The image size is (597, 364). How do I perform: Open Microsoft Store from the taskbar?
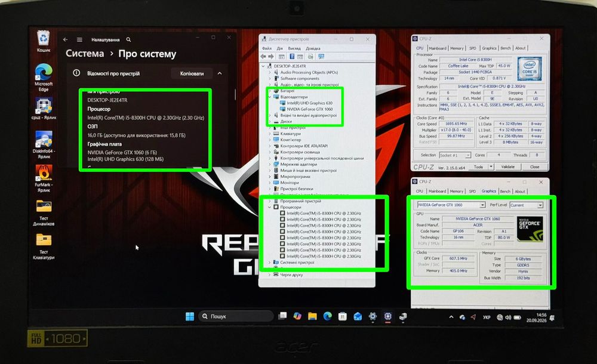click(x=342, y=316)
